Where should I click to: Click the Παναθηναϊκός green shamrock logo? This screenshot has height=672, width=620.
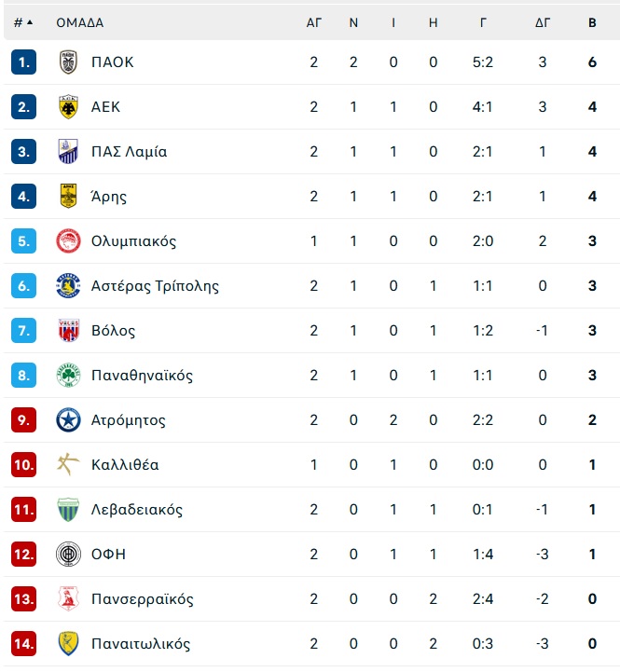click(x=68, y=375)
